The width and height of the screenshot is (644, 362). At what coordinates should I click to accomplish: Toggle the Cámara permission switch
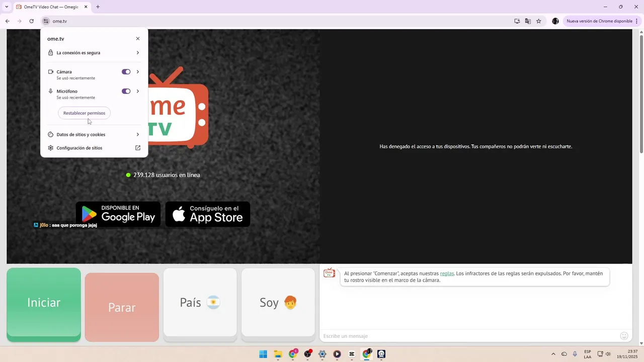(126, 72)
